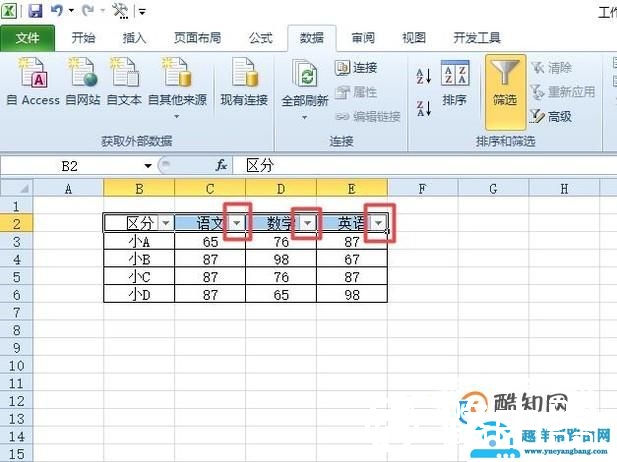Open the 排序 sort dialog
Screen dimensions: 617x462
click(x=454, y=83)
